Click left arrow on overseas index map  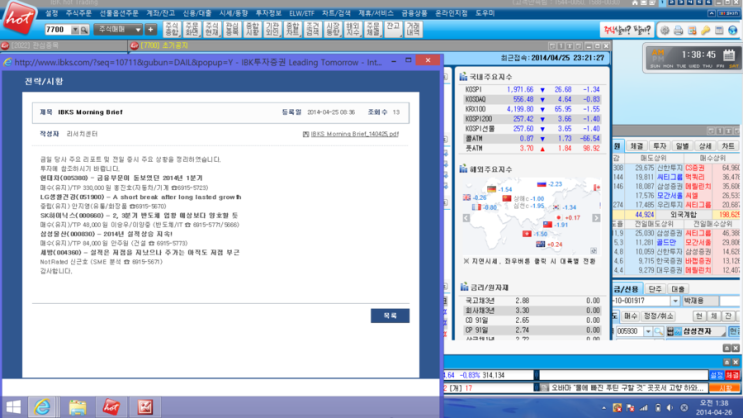pyautogui.click(x=466, y=218)
